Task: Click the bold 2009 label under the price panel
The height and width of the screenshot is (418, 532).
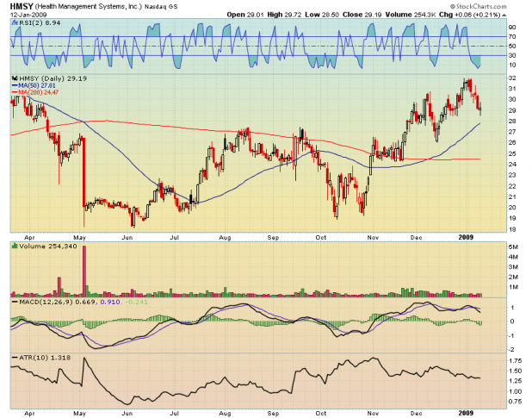Action: (466, 237)
